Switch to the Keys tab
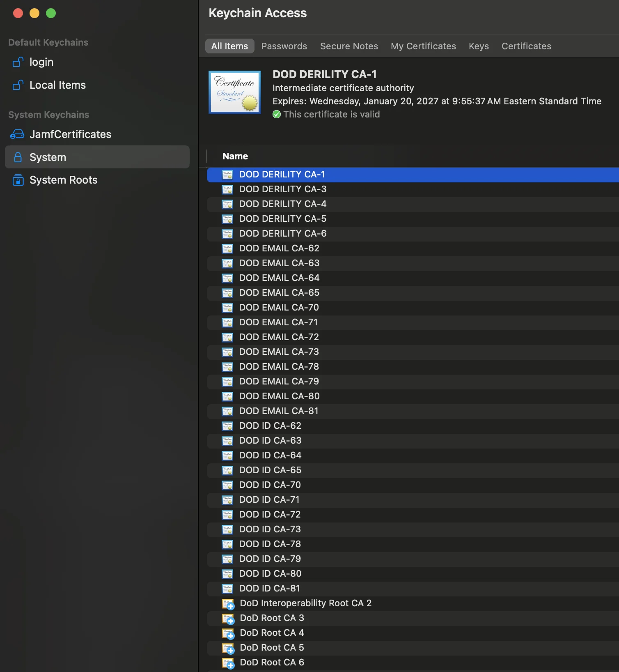 [x=479, y=46]
